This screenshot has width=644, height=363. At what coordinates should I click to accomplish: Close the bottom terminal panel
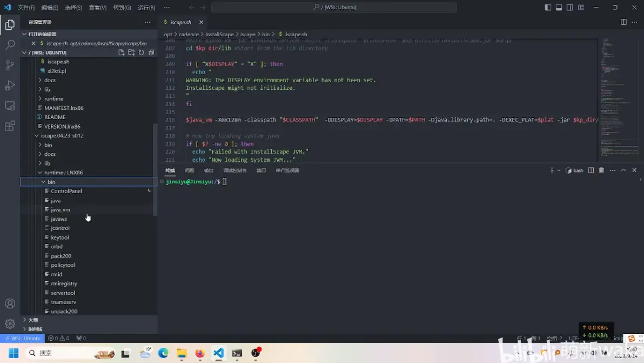[x=634, y=170]
